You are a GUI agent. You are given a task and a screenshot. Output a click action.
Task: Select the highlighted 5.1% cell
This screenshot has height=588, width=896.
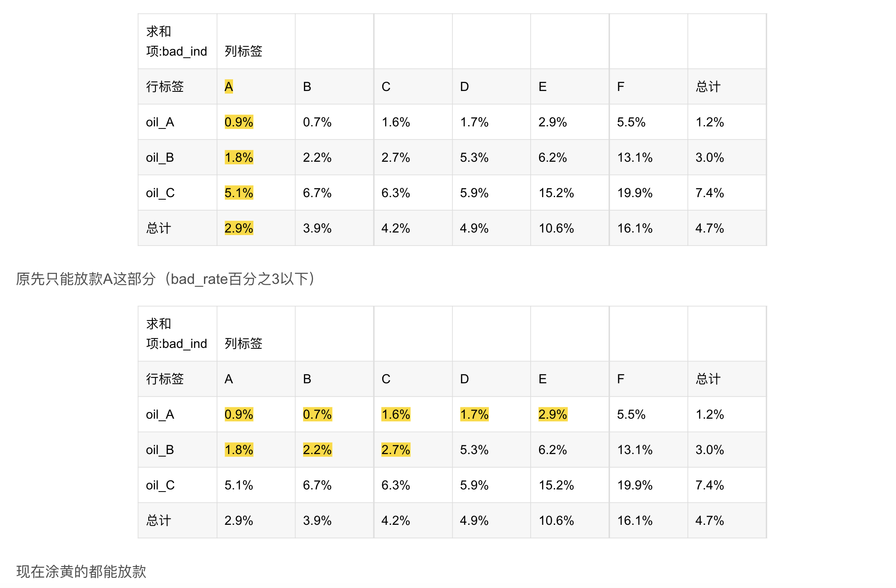pyautogui.click(x=239, y=193)
